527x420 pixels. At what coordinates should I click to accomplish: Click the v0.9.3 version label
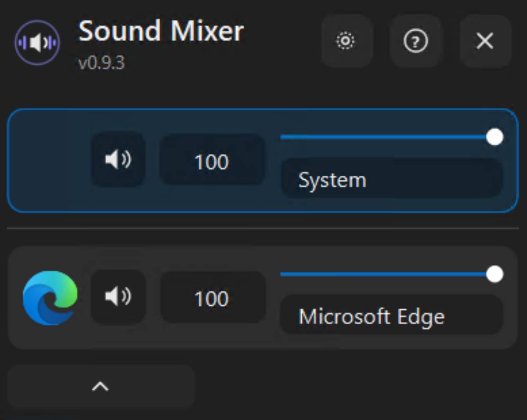[x=101, y=63]
